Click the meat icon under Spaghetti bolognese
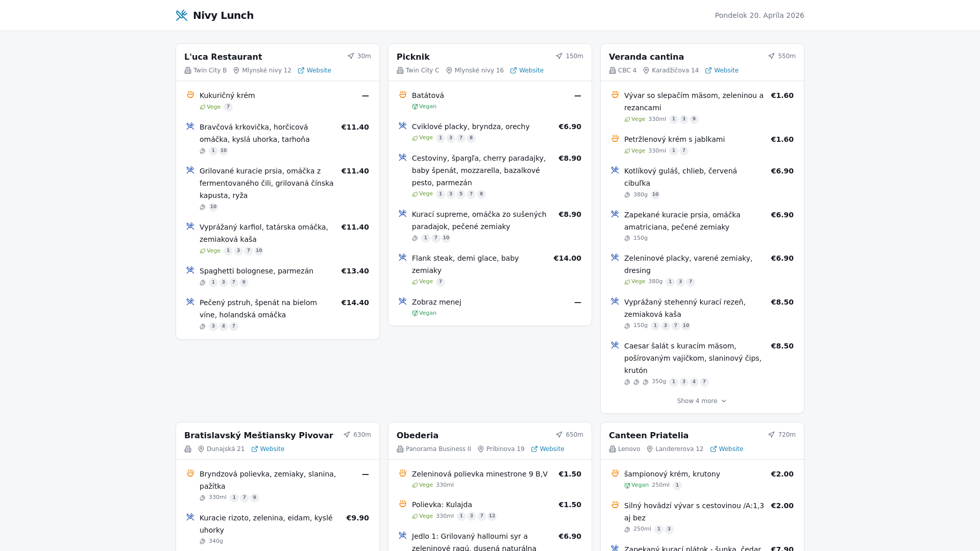The height and width of the screenshot is (551, 980). click(203, 283)
